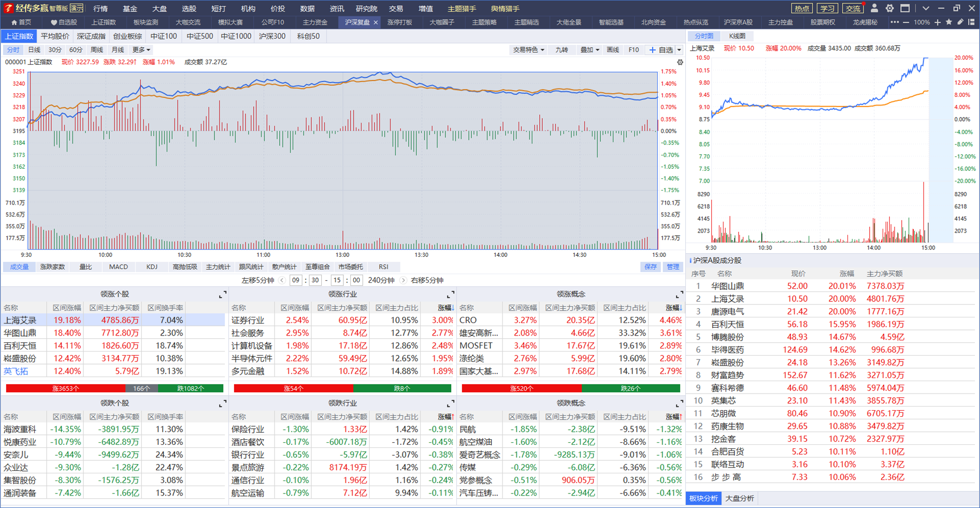The height and width of the screenshot is (508, 980).
Task: Open the 叠加 dropdown
Action: pos(589,50)
